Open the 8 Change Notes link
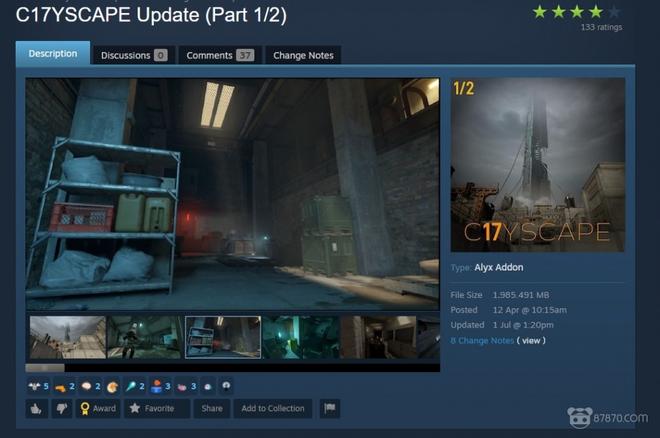 point(482,341)
